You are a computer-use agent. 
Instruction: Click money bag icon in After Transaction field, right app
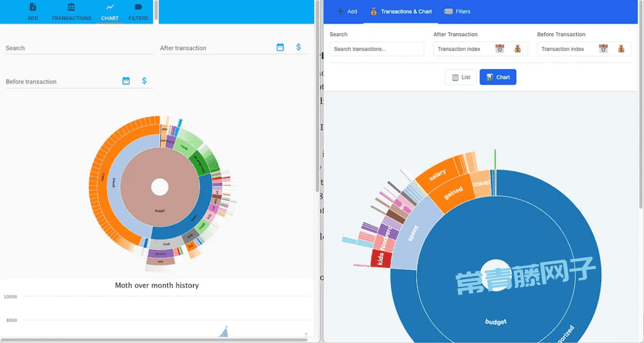(518, 49)
